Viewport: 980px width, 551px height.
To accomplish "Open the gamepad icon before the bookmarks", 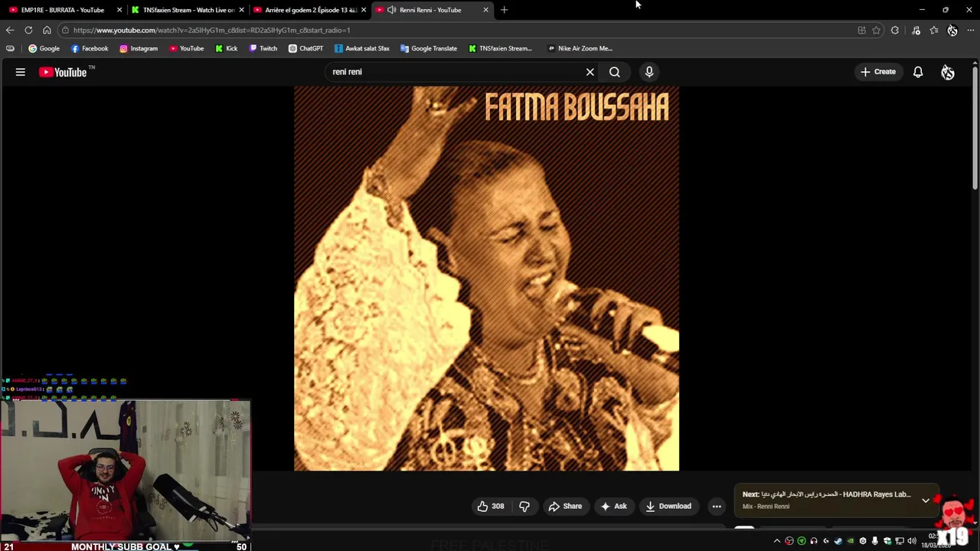I will click(x=10, y=48).
